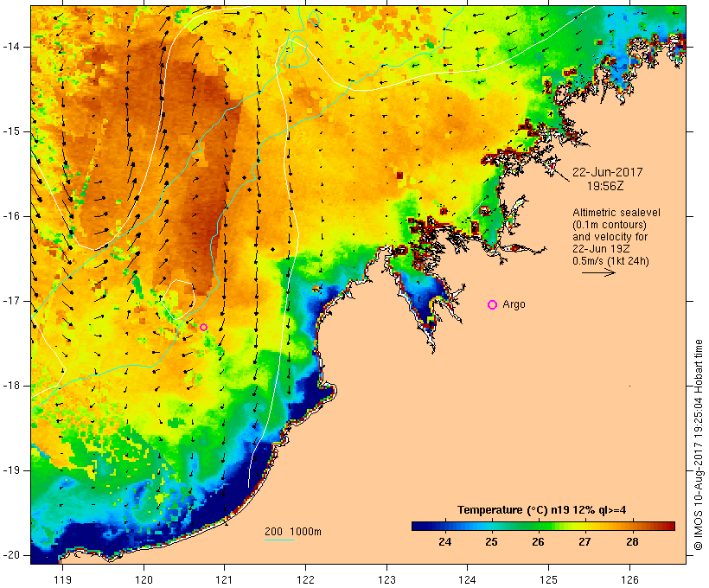This screenshot has height=588, width=709.
Task: Click latitude axis label "-19"
Action: [x=11, y=470]
